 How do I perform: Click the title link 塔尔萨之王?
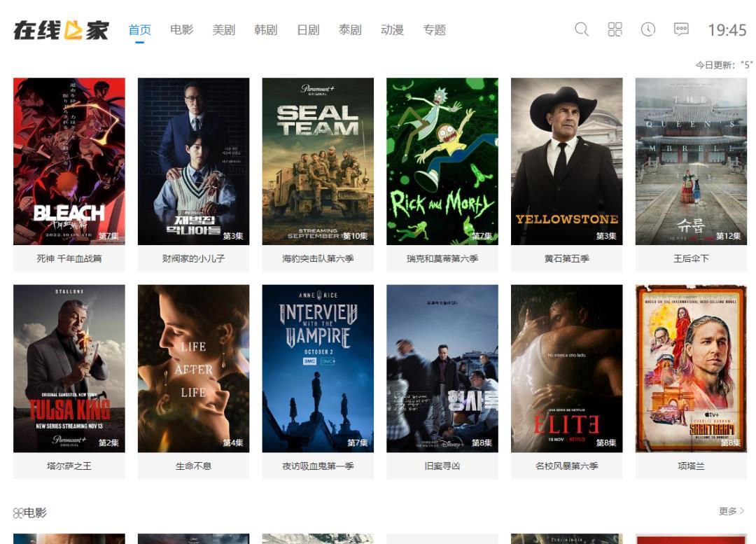click(x=69, y=466)
